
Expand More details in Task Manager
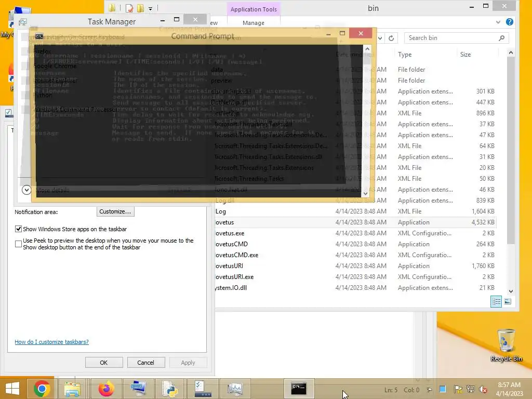26,190
